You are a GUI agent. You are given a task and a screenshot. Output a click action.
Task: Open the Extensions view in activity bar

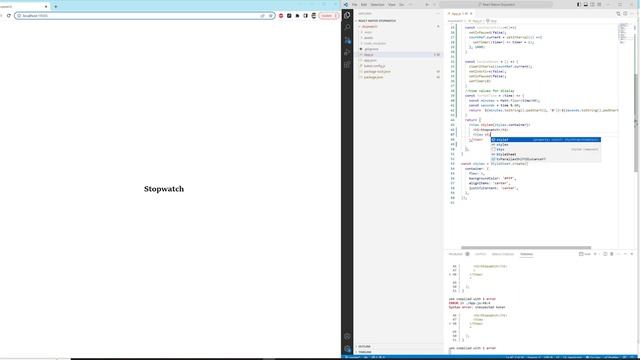click(347, 65)
